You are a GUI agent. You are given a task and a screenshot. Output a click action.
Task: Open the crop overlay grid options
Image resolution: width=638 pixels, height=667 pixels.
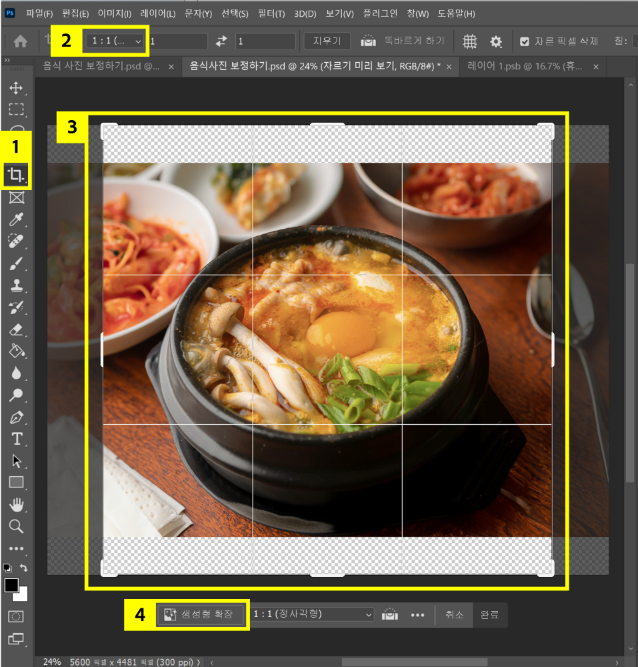click(x=470, y=41)
